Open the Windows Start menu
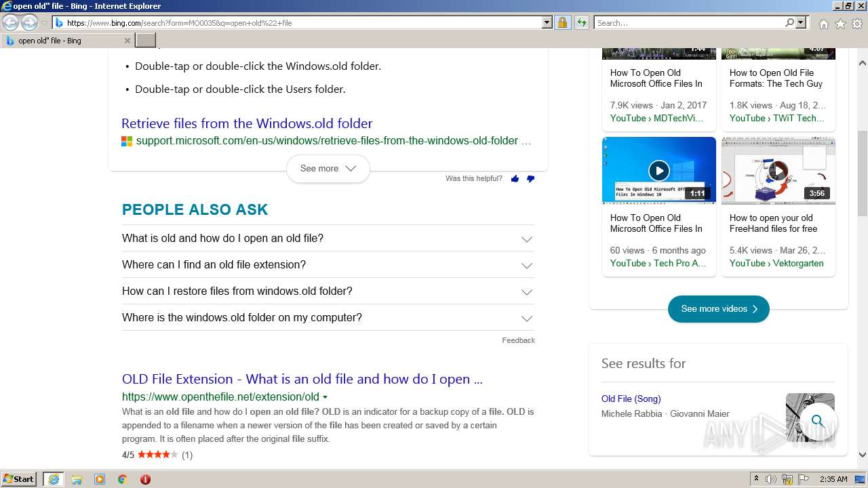Image resolution: width=868 pixels, height=488 pixels. [x=19, y=479]
